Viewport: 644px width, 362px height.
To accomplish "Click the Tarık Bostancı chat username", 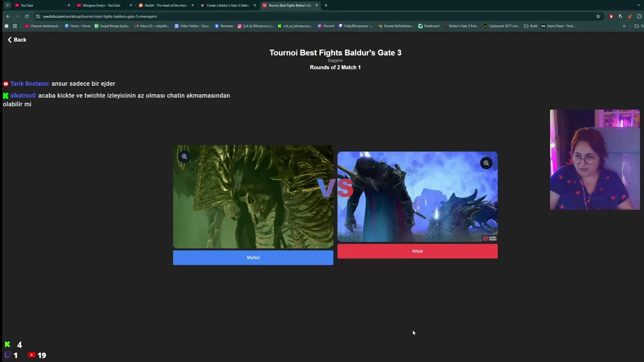I will pyautogui.click(x=30, y=83).
